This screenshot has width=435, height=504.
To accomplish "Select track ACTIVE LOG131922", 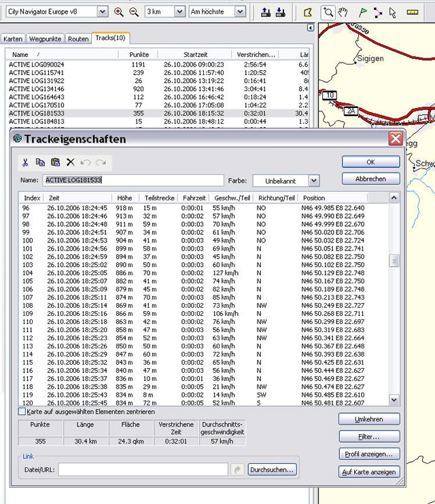I will pyautogui.click(x=158, y=81).
